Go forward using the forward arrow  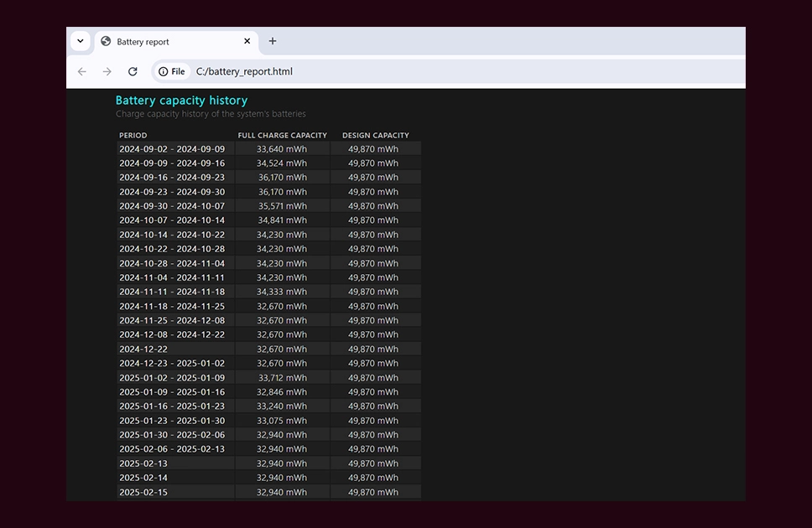pos(107,71)
